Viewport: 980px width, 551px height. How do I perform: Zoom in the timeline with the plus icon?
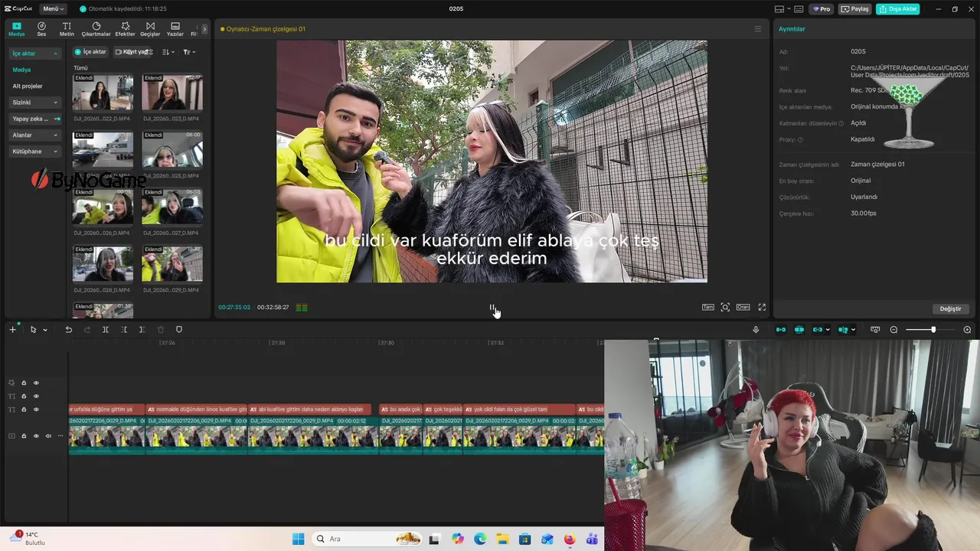pyautogui.click(x=967, y=329)
